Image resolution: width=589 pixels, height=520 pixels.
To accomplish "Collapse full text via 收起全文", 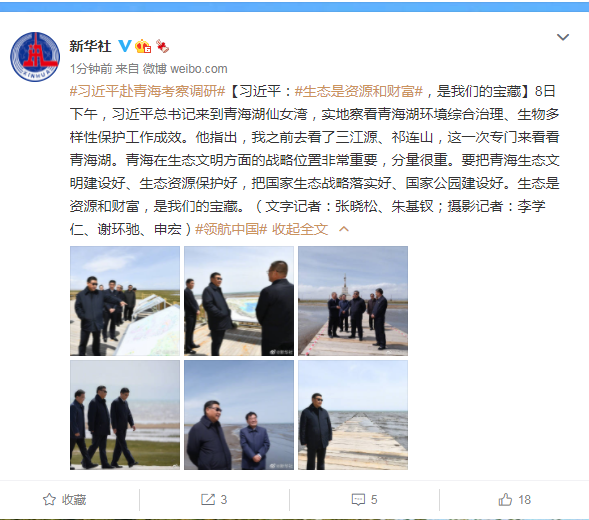I will click(x=300, y=229).
